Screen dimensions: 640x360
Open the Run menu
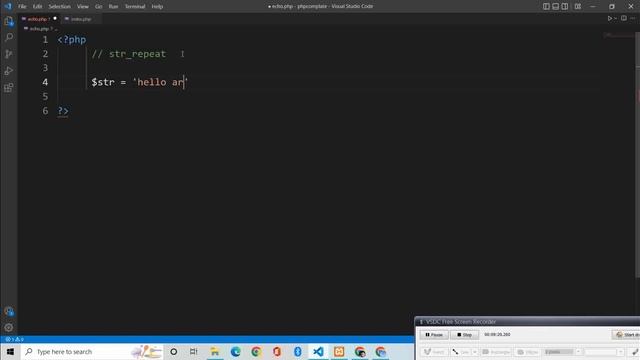click(x=113, y=7)
